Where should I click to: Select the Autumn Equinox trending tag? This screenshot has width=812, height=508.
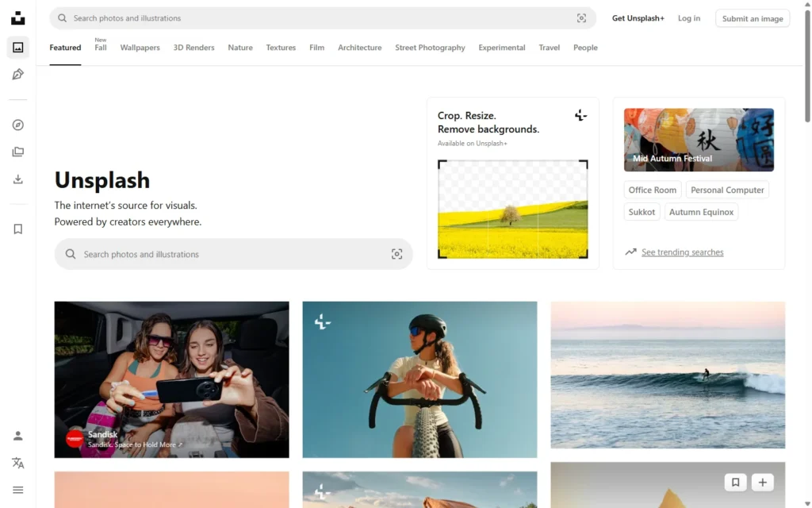[701, 212]
